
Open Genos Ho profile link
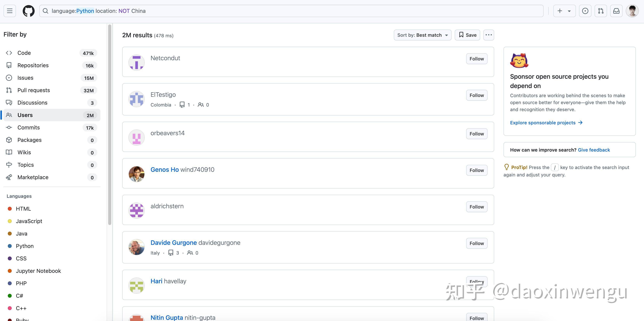(x=182, y=170)
